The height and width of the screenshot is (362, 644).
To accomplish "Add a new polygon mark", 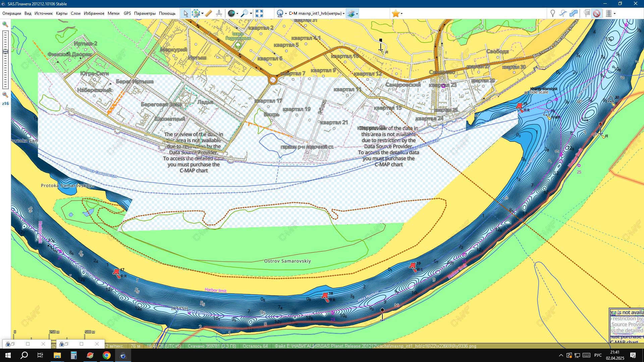I will coord(574,13).
